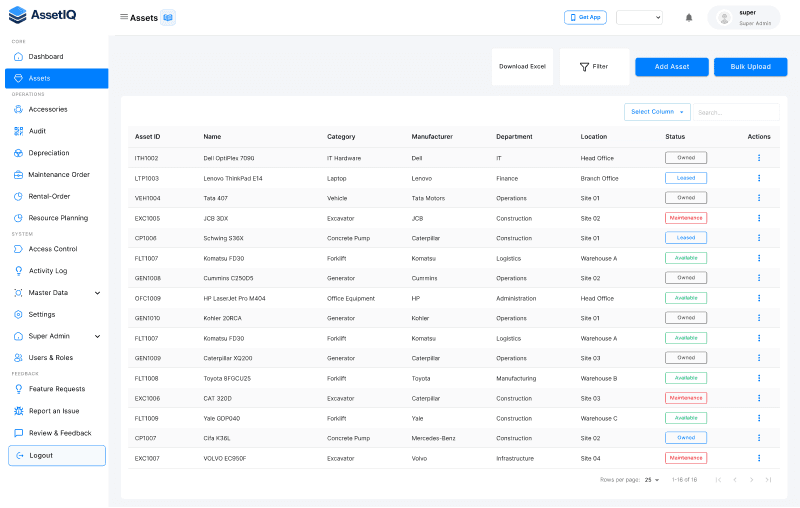Click the Feature Requests bulb icon
The image size is (800, 508).
18,389
